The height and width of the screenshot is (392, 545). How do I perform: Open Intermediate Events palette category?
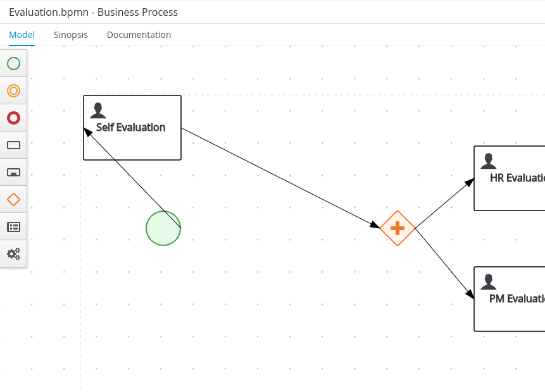(13, 90)
